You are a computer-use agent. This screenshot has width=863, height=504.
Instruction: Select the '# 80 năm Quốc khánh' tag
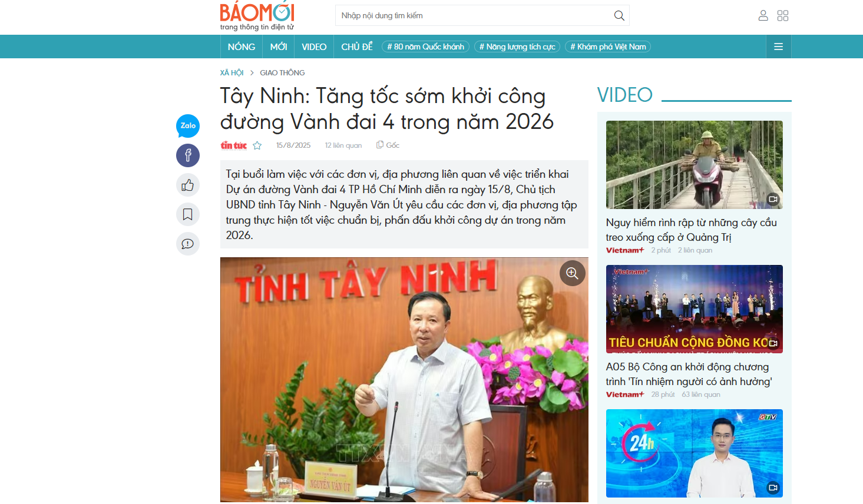click(x=426, y=47)
